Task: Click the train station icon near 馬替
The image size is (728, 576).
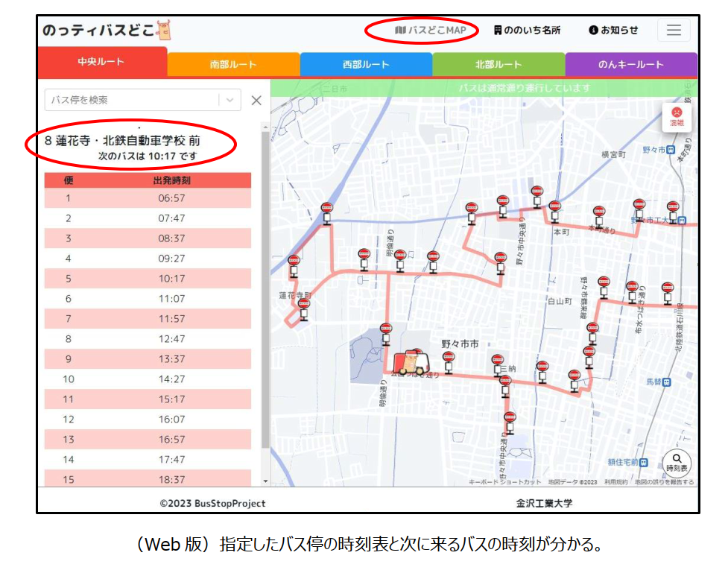Action: (x=665, y=382)
